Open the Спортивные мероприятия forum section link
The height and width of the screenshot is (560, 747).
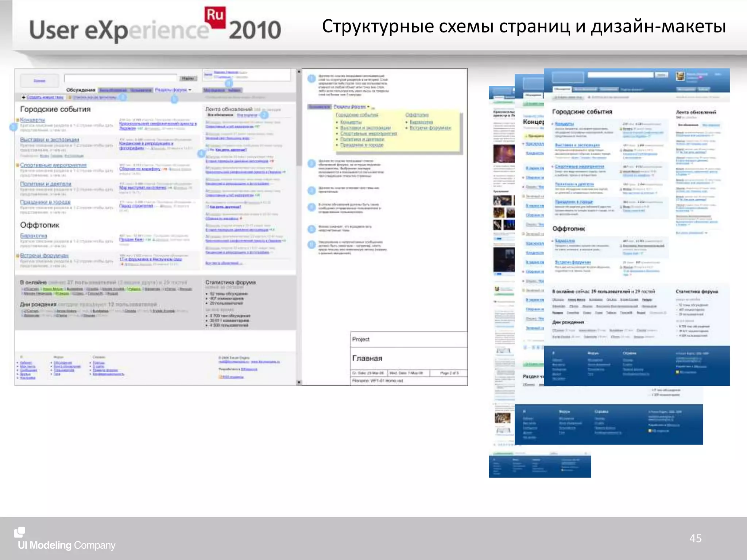[53, 165]
